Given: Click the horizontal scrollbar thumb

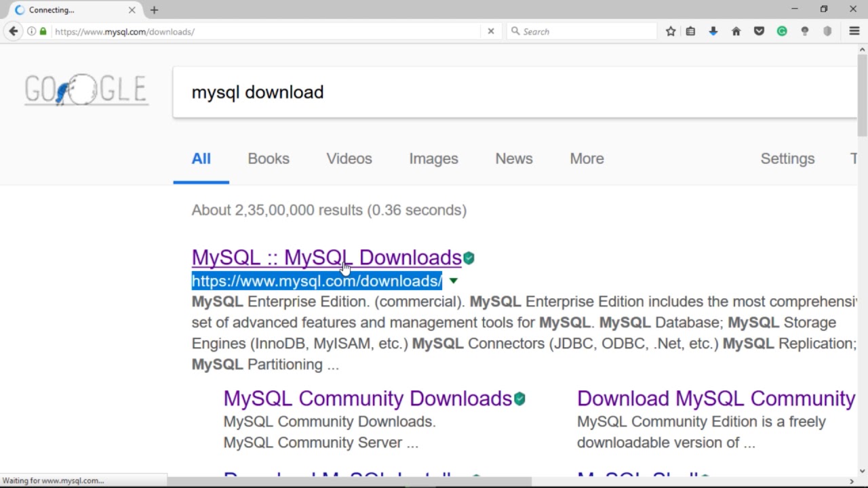Looking at the screenshot, I should 349,482.
